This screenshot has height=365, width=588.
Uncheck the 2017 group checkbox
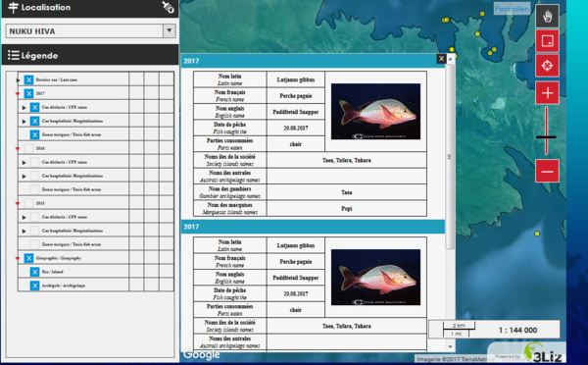28,93
